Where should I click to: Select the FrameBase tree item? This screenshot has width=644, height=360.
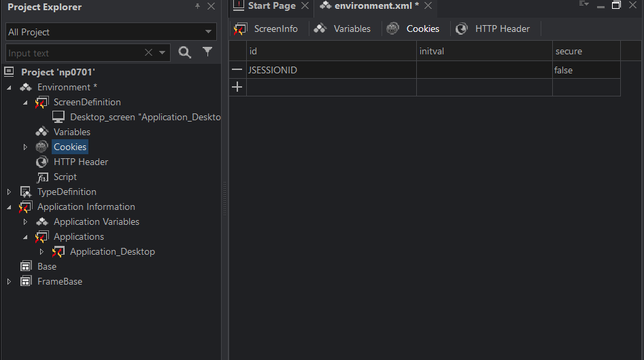point(60,282)
